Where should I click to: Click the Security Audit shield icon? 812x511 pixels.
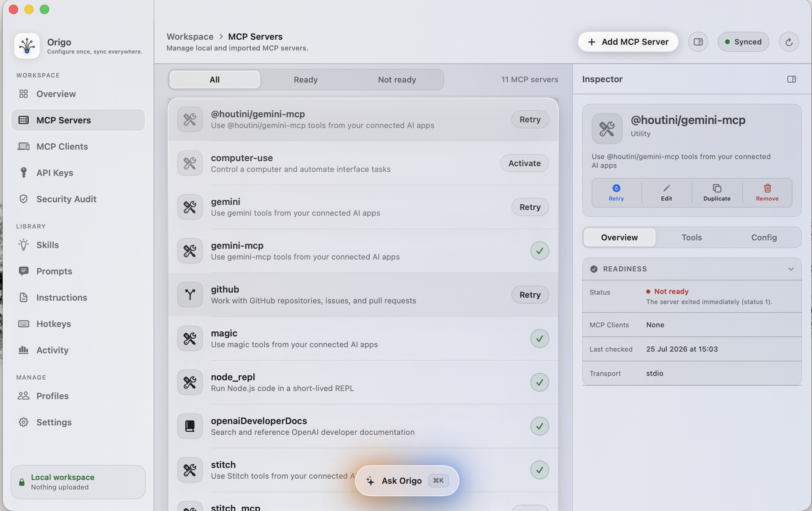point(23,199)
